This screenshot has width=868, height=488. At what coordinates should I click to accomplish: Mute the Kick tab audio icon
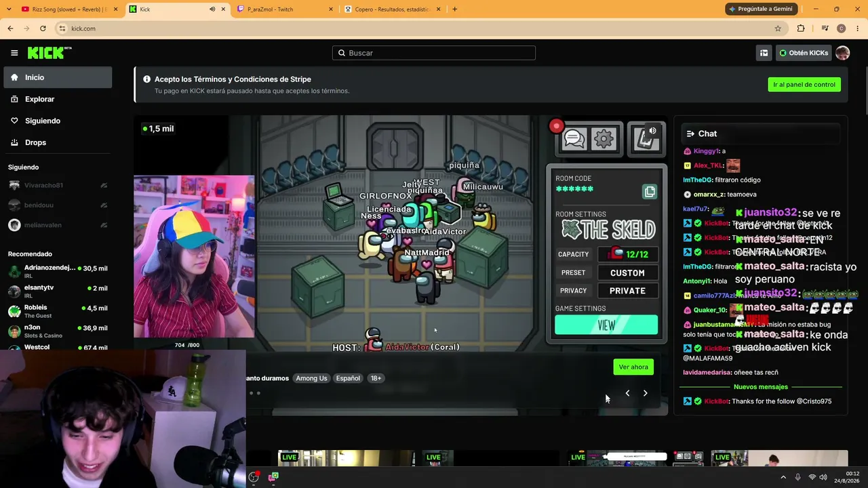click(212, 9)
